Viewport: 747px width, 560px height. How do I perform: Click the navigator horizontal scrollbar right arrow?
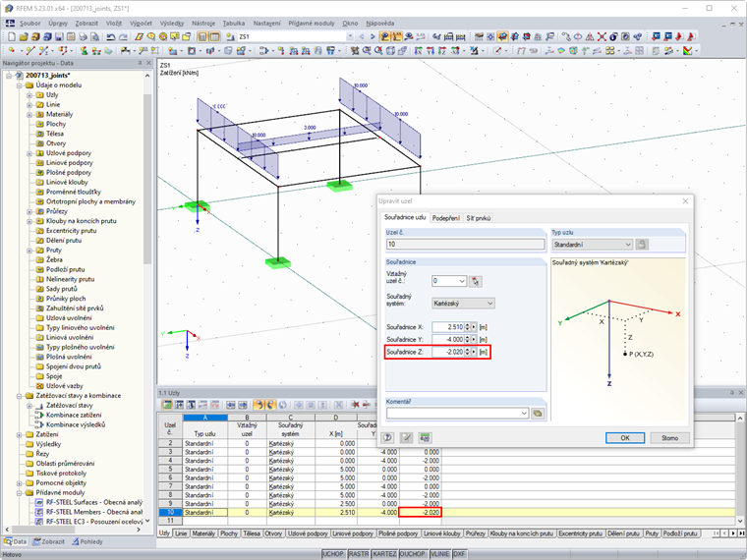pos(139,530)
